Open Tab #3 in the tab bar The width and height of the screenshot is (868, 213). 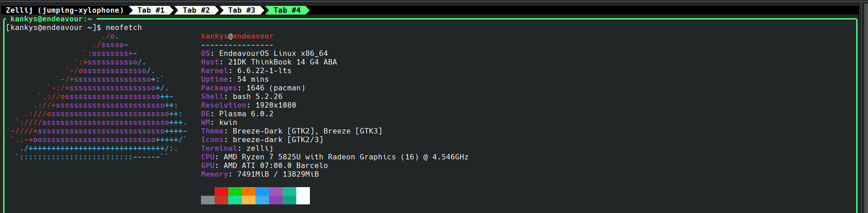[x=241, y=10]
